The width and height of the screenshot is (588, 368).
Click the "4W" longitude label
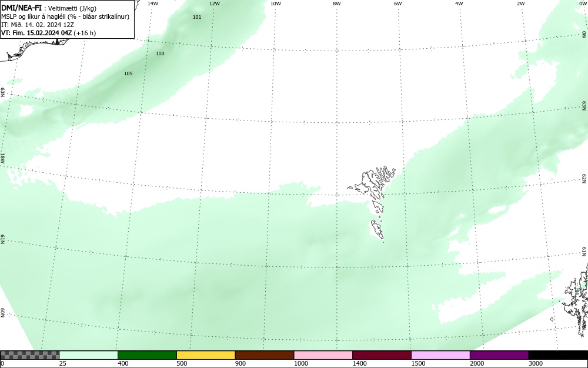pyautogui.click(x=459, y=4)
